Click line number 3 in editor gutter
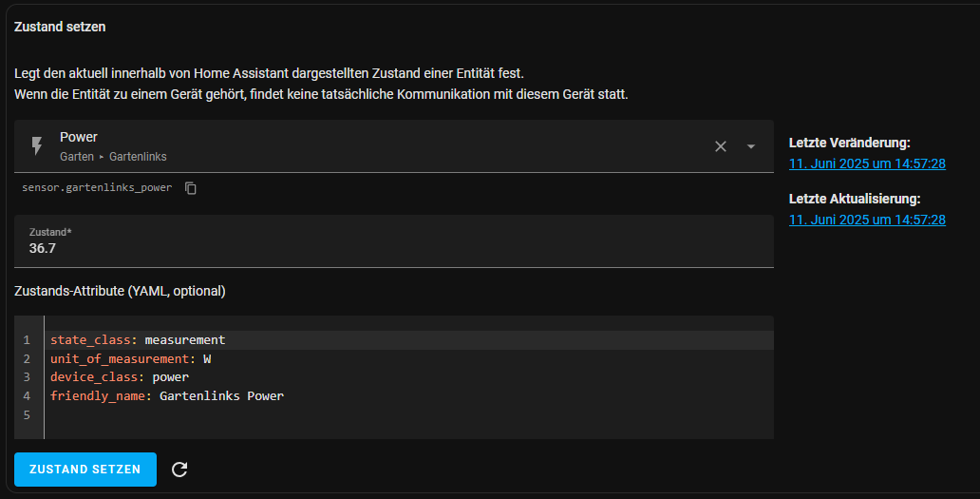980x499 pixels. coord(27,377)
